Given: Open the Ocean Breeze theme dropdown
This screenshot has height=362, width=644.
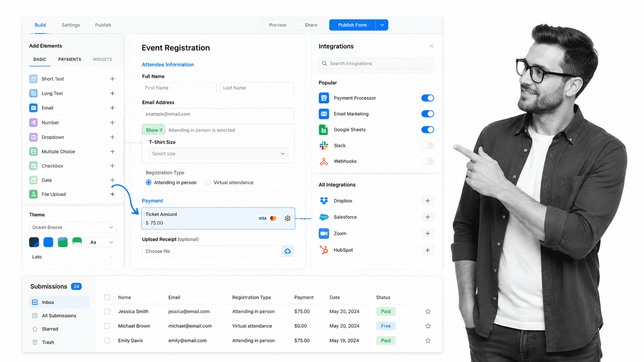Looking at the screenshot, I should (x=73, y=227).
